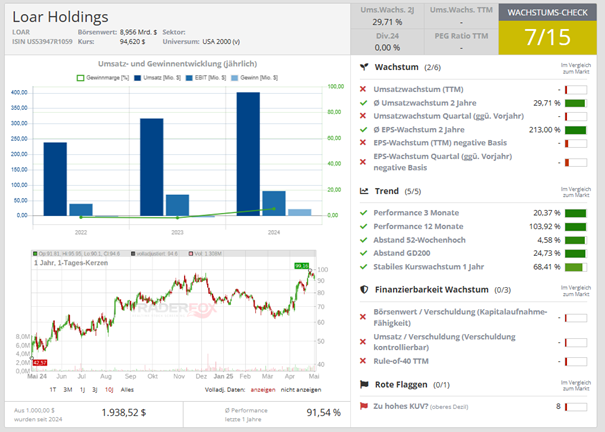Screen dimensions: 605x432
Task: Select the 1T chart timeframe
Action: [x=53, y=390]
